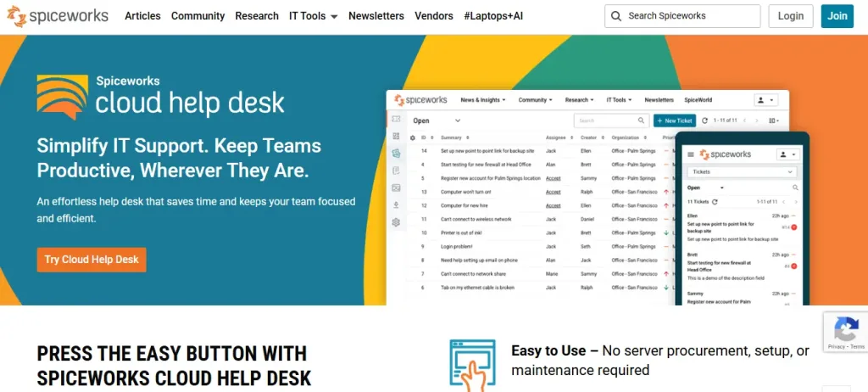Open Community in the site header
Screen dimensions: 868x392
point(198,16)
